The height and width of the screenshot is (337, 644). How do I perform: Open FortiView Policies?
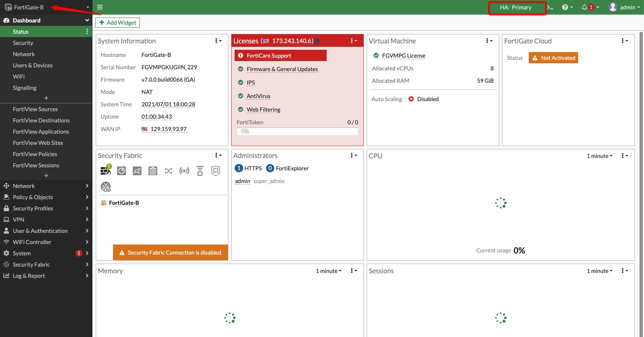[46, 154]
